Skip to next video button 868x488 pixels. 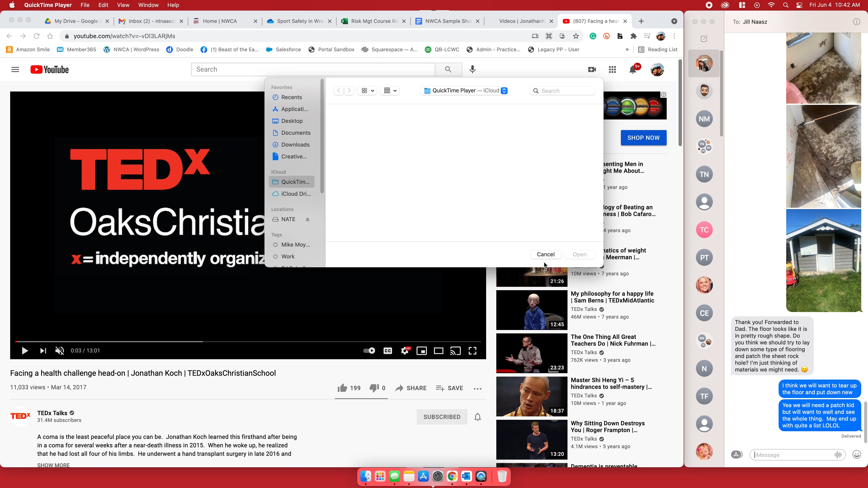pos(43,351)
